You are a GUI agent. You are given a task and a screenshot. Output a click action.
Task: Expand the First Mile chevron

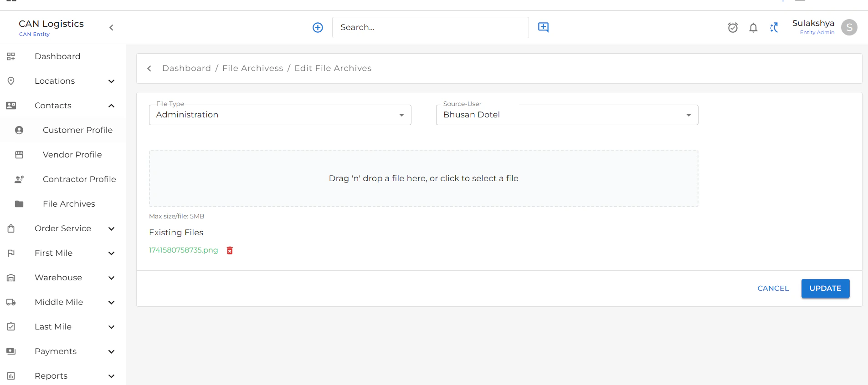click(111, 253)
